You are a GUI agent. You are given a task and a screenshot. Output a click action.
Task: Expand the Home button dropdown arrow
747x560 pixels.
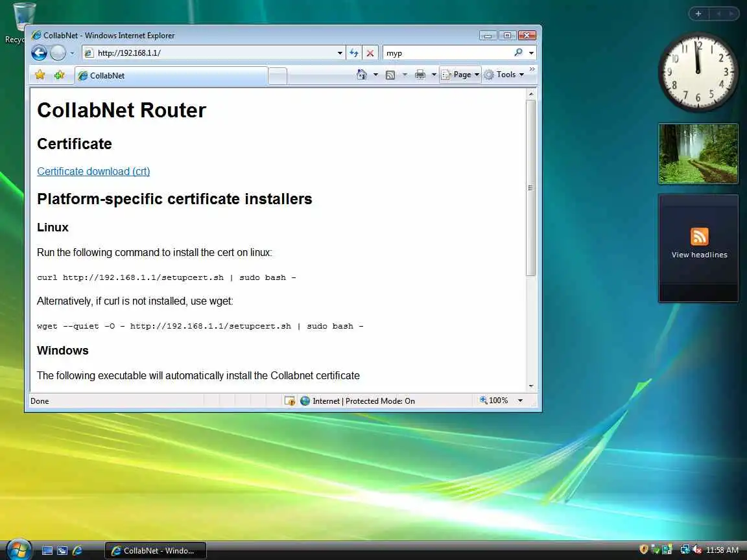pyautogui.click(x=375, y=75)
